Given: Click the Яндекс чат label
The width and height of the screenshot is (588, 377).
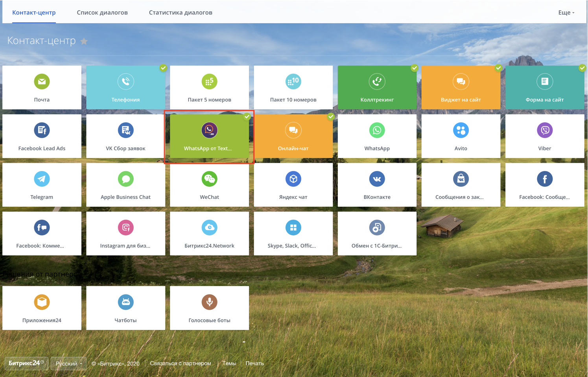Looking at the screenshot, I should tap(293, 197).
